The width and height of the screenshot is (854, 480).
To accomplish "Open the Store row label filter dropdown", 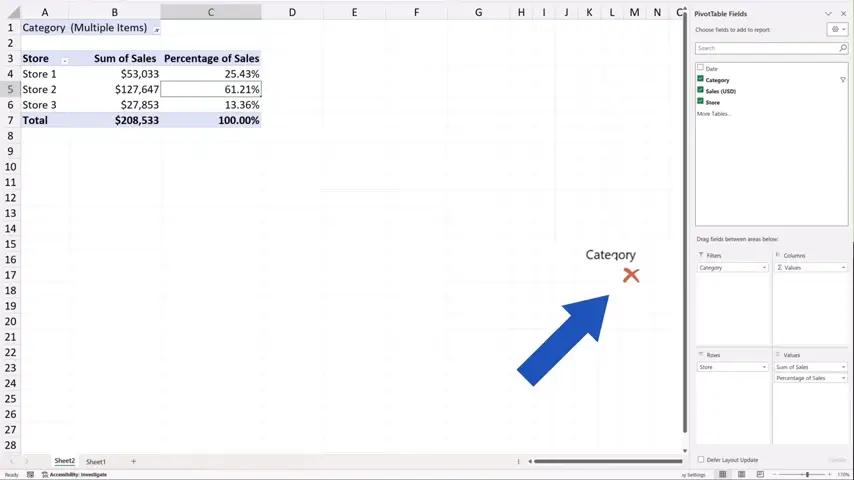I will click(65, 60).
